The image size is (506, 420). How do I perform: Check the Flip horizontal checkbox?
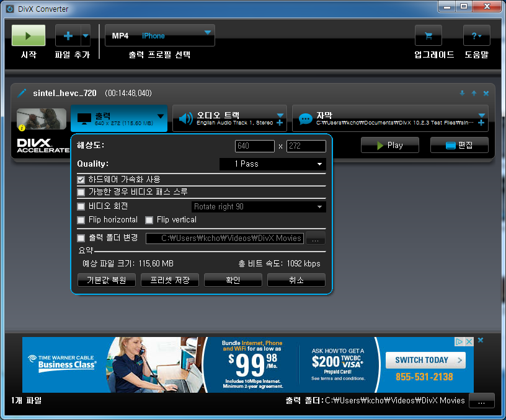coord(81,220)
